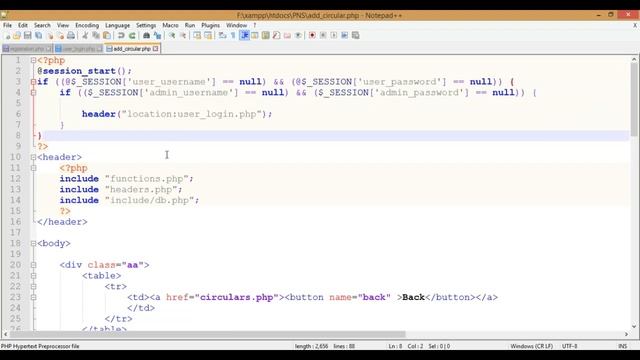Open Replace dialog from toolbar

tap(157, 36)
